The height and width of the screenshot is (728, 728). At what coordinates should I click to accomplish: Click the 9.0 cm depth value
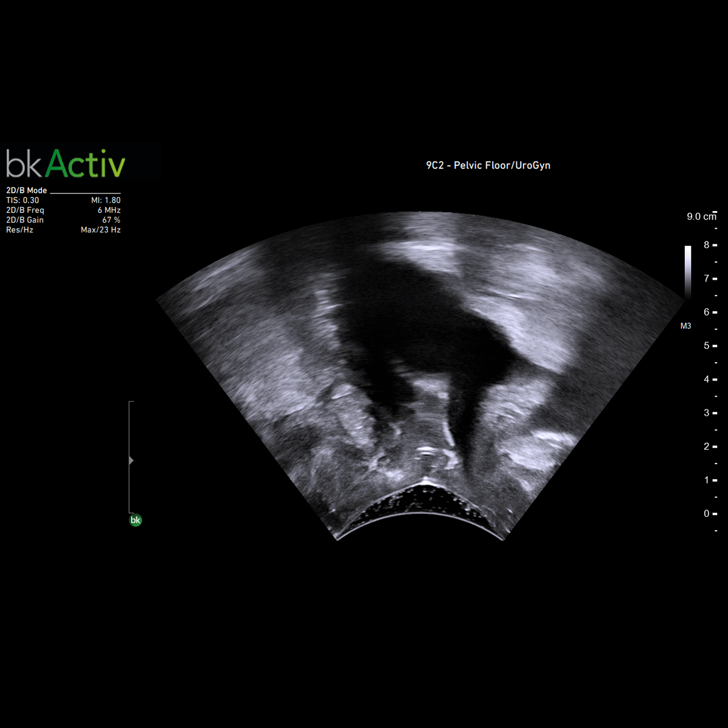tap(701, 217)
